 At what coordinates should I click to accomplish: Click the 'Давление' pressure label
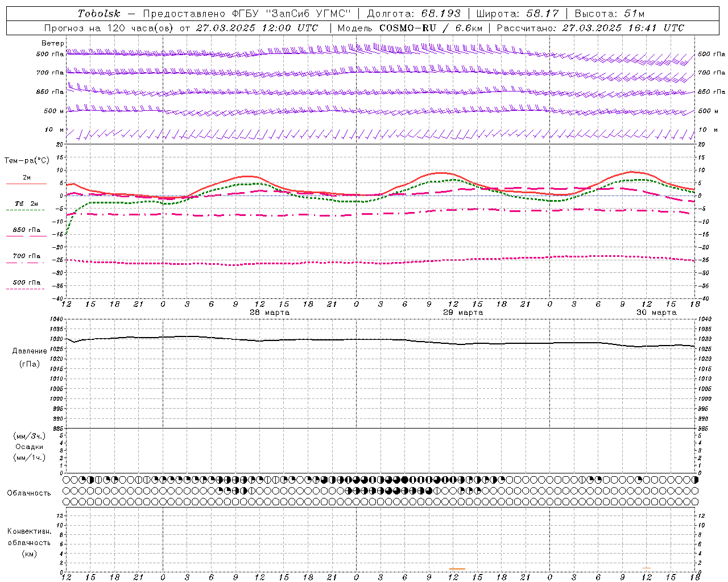(x=30, y=351)
